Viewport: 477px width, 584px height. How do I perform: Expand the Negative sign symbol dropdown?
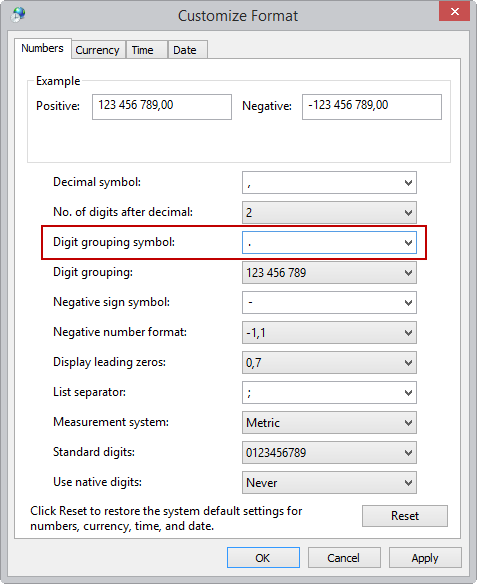click(329, 302)
